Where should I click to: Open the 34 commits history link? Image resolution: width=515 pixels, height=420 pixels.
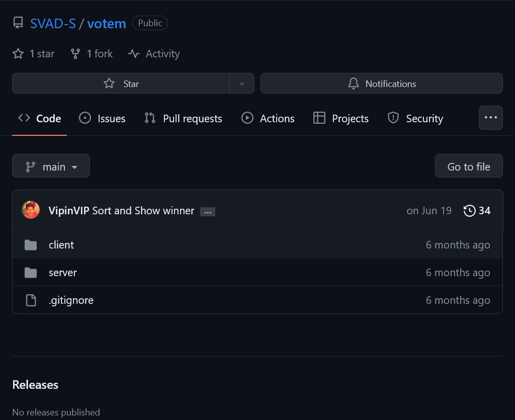tap(477, 210)
